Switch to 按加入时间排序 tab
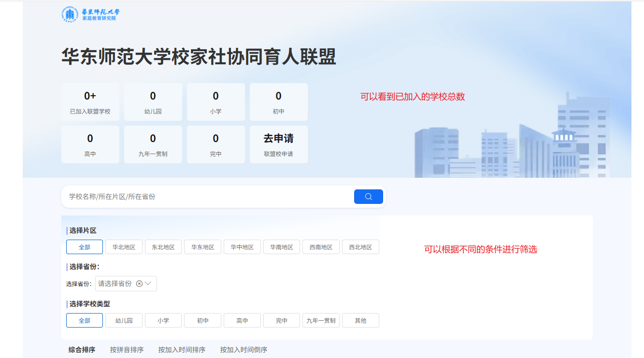The image size is (644, 358). 182,350
